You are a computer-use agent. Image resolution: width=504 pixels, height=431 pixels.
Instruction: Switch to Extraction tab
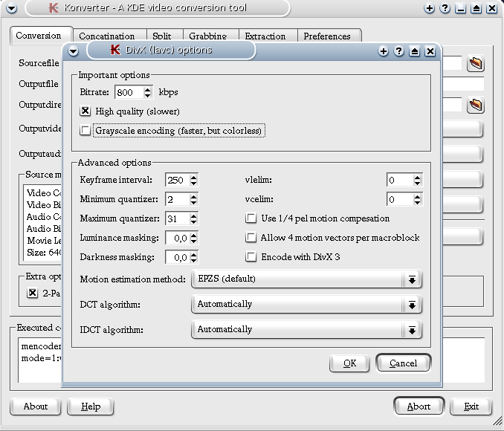[268, 36]
